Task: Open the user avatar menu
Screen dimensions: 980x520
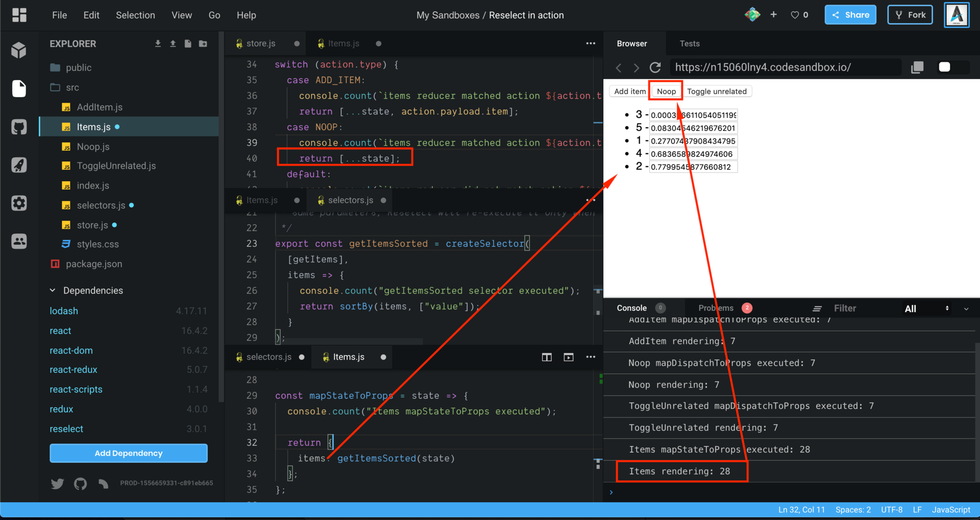Action: pos(957,15)
